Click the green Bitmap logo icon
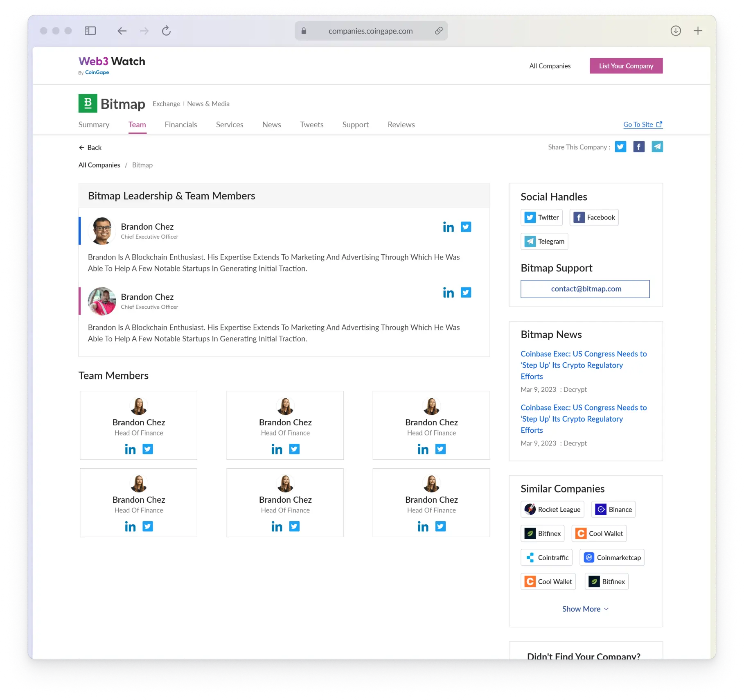The width and height of the screenshot is (744, 700). (88, 103)
